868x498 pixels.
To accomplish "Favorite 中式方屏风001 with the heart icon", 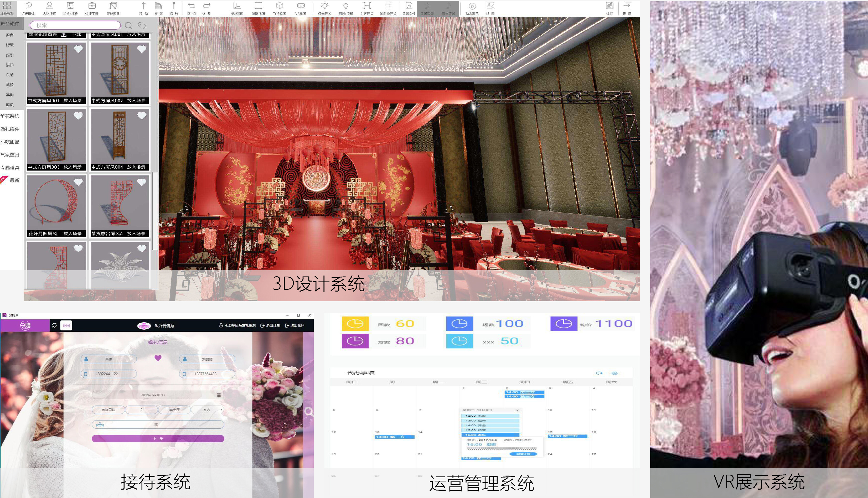I will click(78, 49).
